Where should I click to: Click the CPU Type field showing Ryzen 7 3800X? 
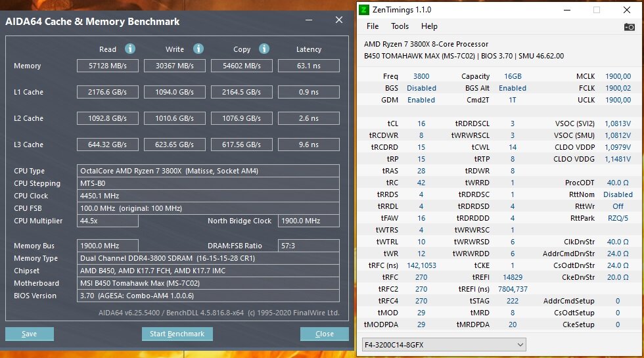[x=208, y=171]
